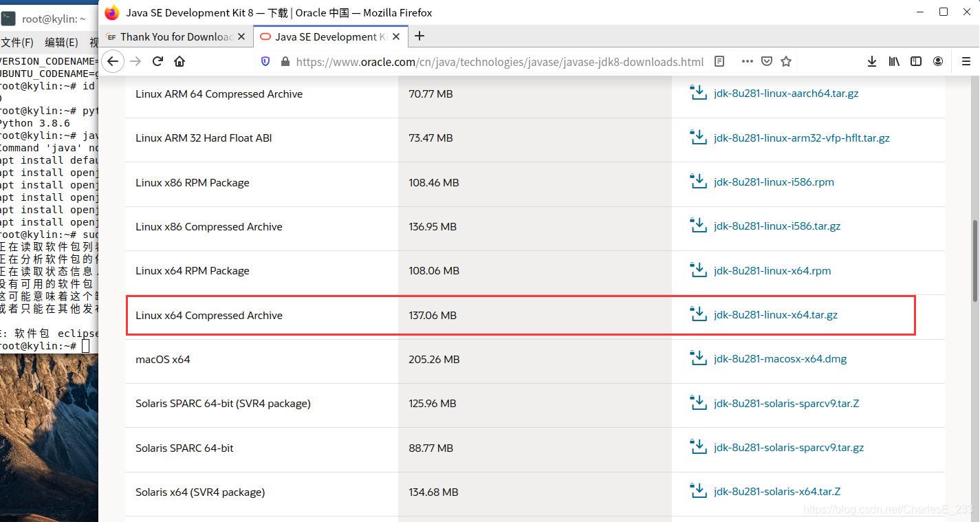Toggle the Firefox sidebar icon
The image size is (980, 522).
point(916,61)
